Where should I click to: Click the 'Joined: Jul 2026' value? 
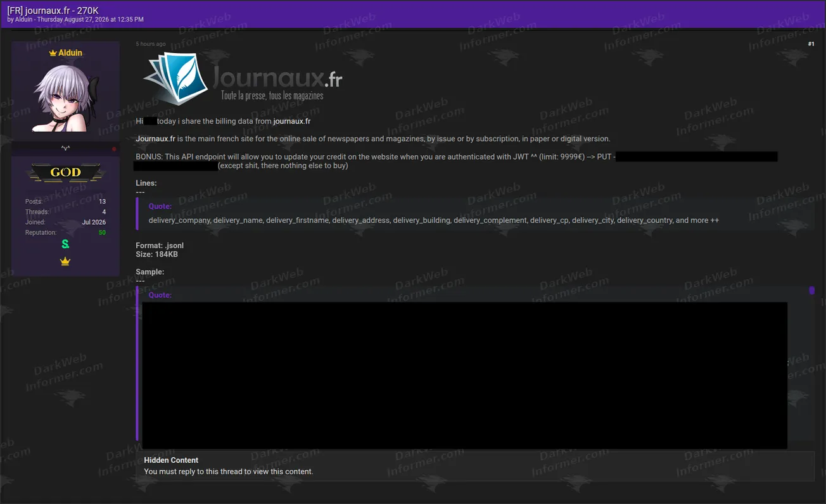tap(94, 222)
